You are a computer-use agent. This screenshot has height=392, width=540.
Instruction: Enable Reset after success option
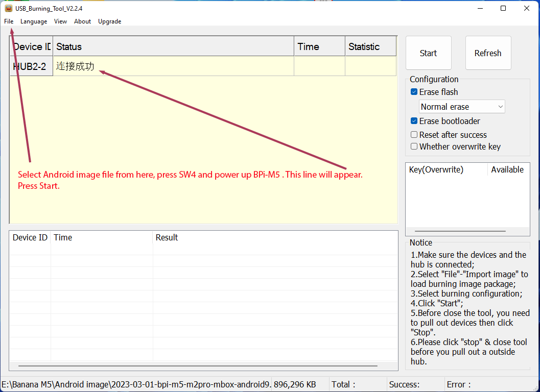click(414, 135)
